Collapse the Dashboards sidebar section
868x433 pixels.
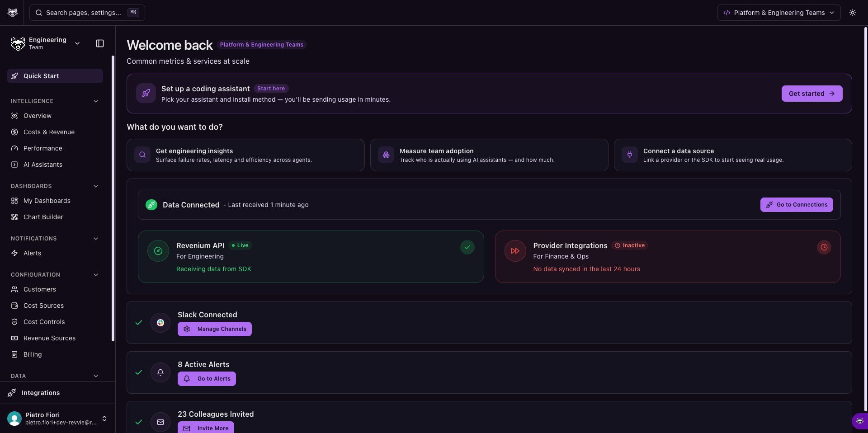pyautogui.click(x=96, y=186)
